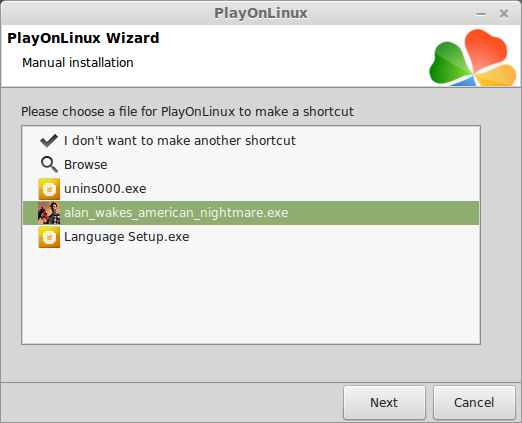Click the Cancel button

tap(474, 402)
